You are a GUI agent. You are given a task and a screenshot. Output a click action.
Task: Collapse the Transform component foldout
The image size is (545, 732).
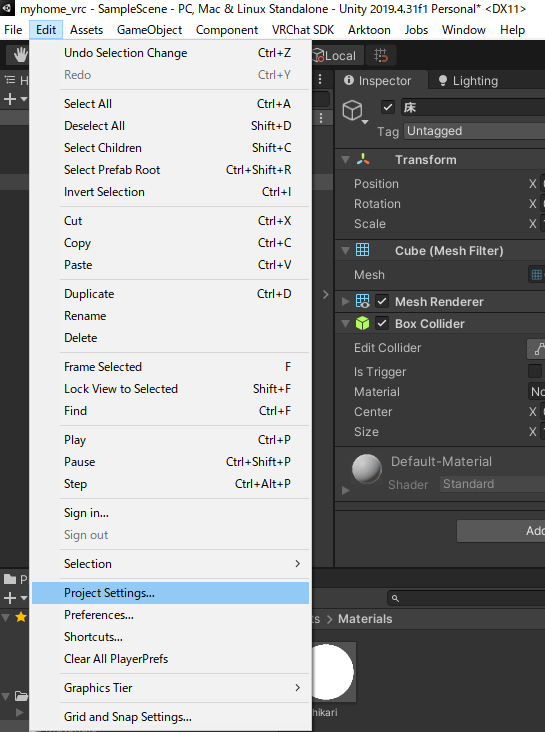click(346, 160)
